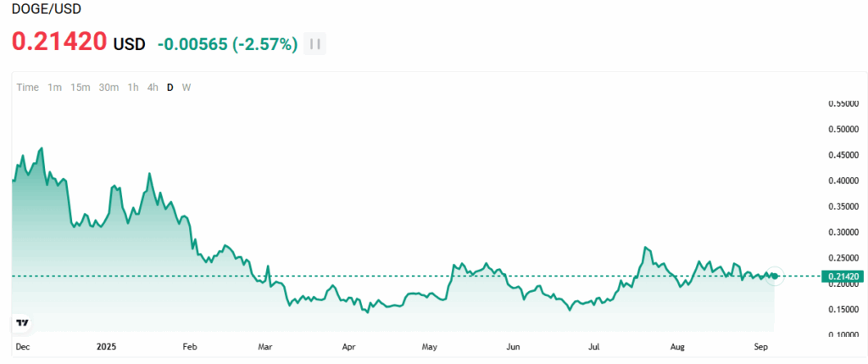Click the Time label in interval bar
The image size is (868, 364).
28,87
